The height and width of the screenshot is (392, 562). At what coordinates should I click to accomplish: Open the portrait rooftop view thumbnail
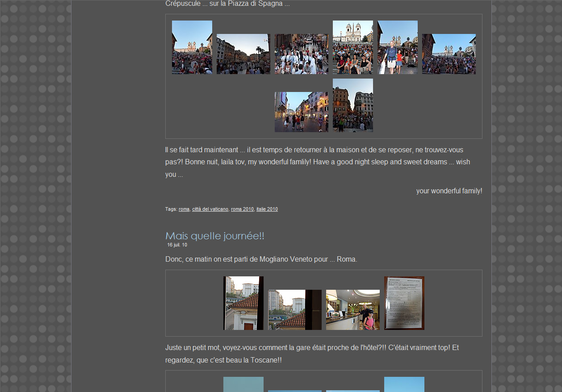pyautogui.click(x=243, y=303)
